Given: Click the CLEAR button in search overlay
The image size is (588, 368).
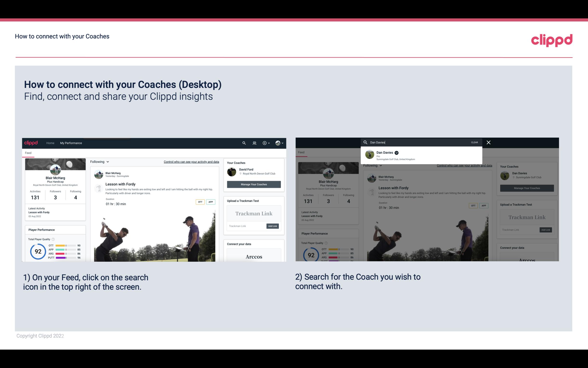Looking at the screenshot, I should point(474,142).
